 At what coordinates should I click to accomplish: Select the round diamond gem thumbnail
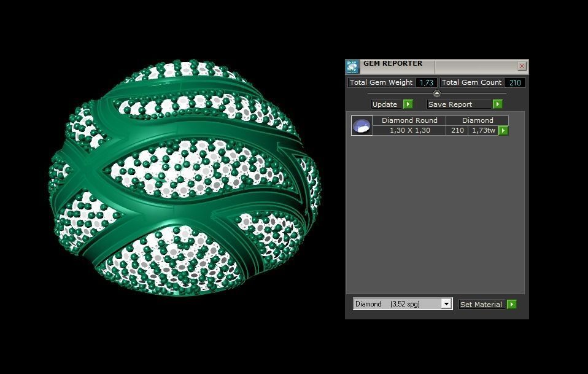coord(362,125)
